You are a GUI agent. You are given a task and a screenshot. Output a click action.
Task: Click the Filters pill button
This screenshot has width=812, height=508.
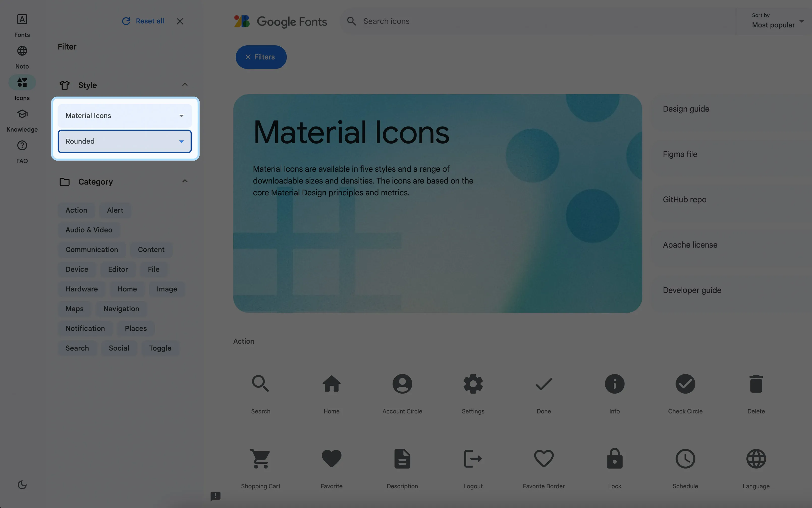(261, 57)
